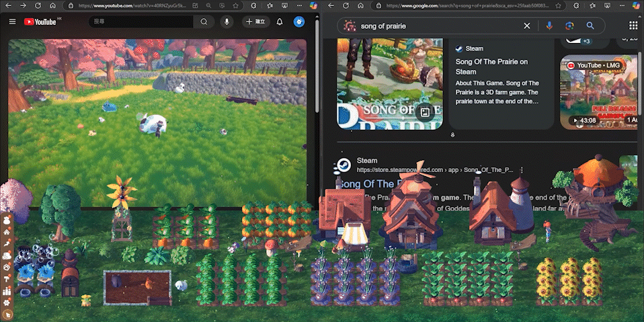Focus the YouTube search input field
The height and width of the screenshot is (322, 644).
click(141, 22)
